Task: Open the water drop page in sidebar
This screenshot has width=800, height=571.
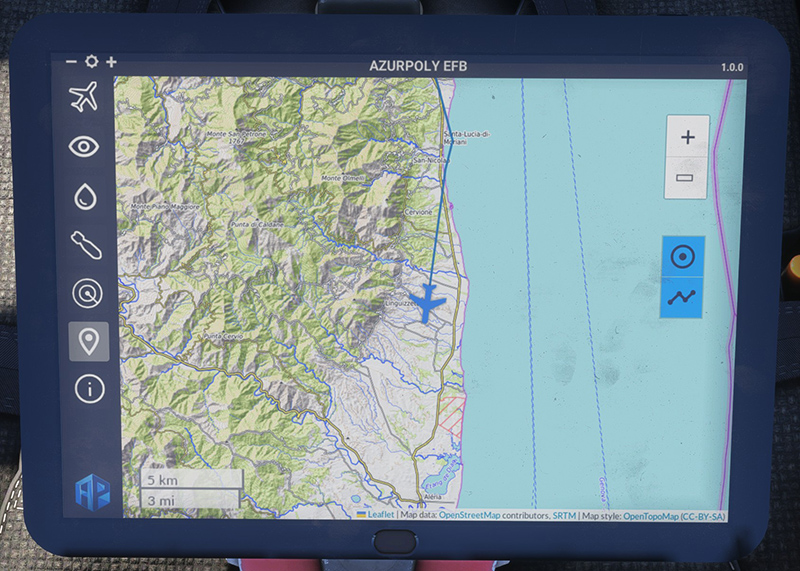Action: pyautogui.click(x=85, y=196)
